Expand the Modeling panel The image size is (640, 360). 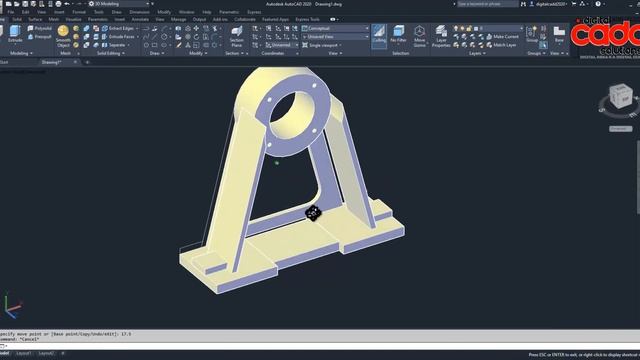tap(21, 53)
